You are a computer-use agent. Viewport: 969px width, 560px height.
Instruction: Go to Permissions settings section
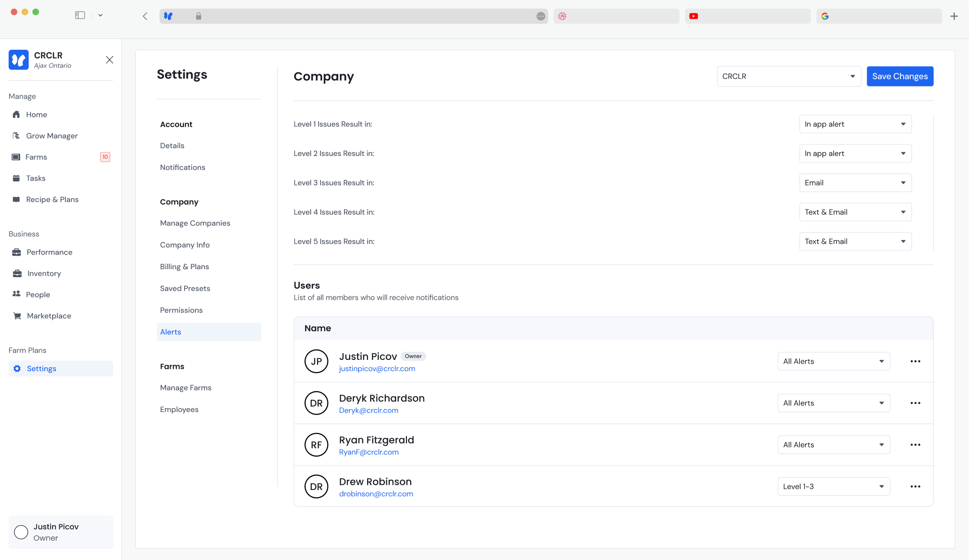point(181,310)
